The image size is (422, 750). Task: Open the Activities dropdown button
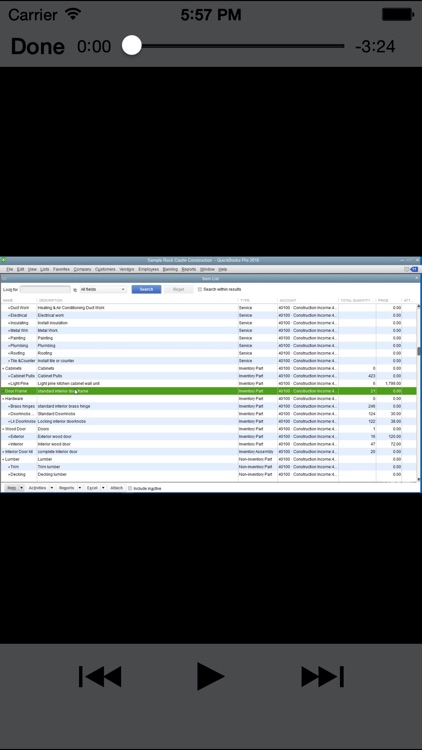coord(41,488)
